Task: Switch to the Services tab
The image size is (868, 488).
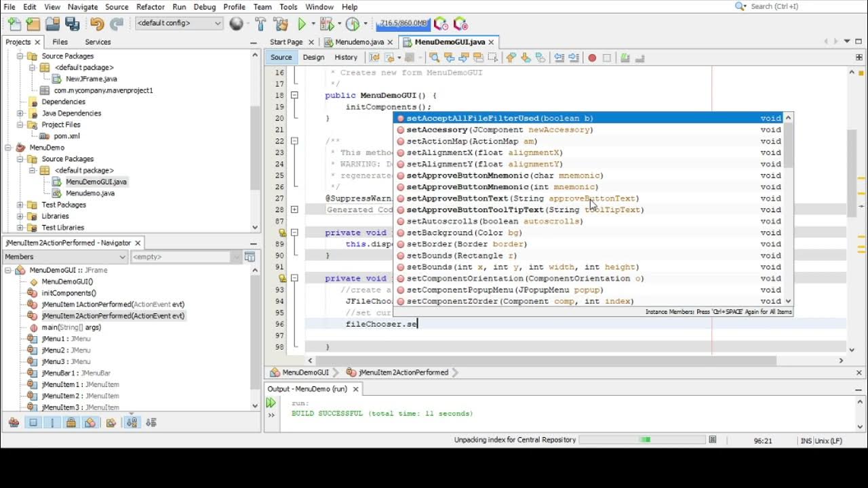Action: coord(98,42)
